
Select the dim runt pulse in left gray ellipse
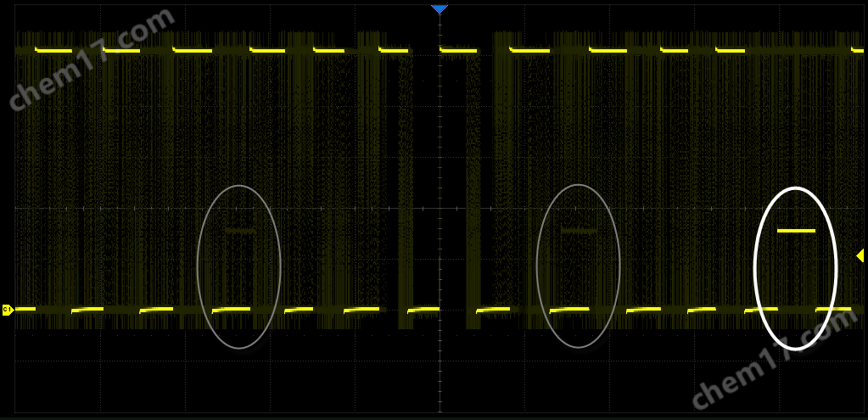point(240,230)
